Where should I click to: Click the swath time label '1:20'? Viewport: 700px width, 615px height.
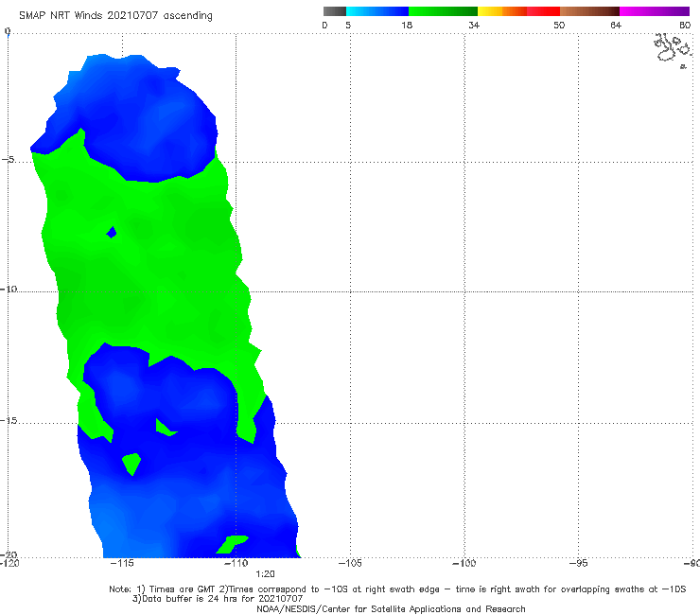pos(265,574)
